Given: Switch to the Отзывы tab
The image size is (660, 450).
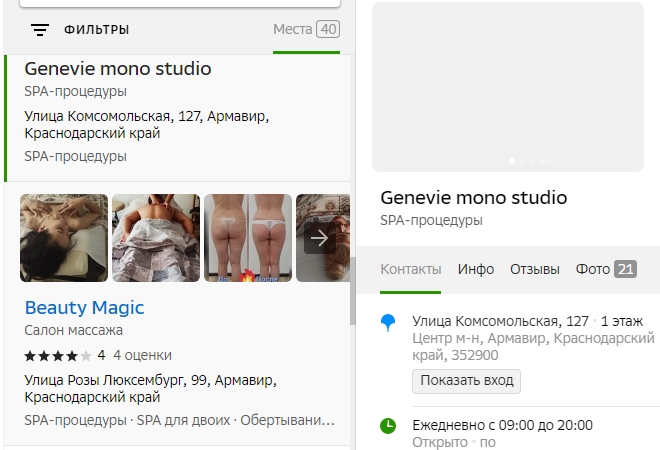Looking at the screenshot, I should [x=534, y=269].
